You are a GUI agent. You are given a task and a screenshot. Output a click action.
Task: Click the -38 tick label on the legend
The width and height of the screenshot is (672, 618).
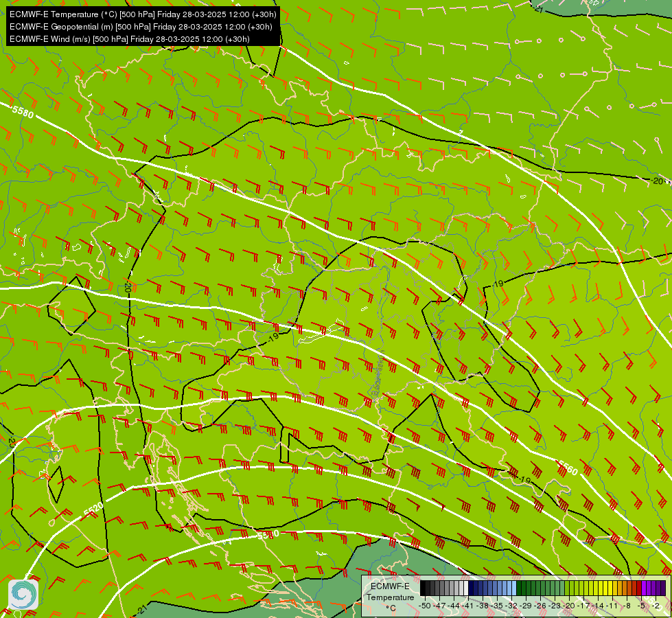pos(483,606)
